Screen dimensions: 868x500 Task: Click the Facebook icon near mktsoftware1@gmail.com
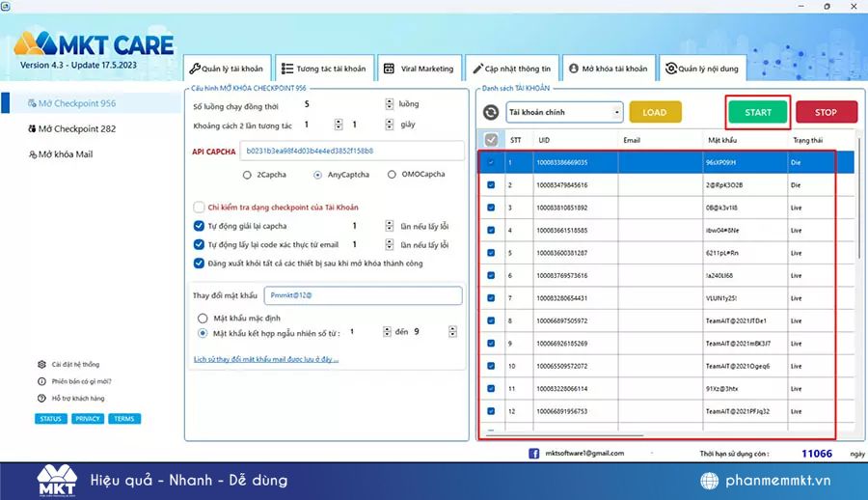tap(533, 454)
